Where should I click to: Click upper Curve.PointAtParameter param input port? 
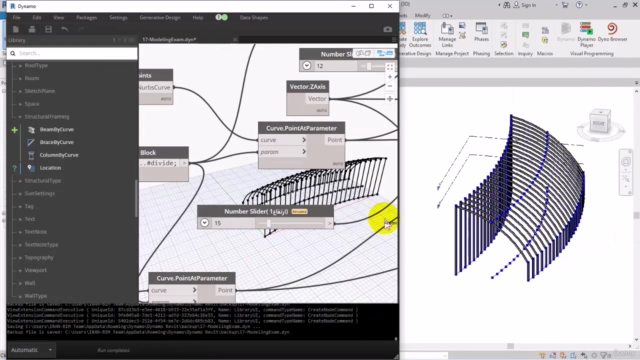tap(282, 152)
